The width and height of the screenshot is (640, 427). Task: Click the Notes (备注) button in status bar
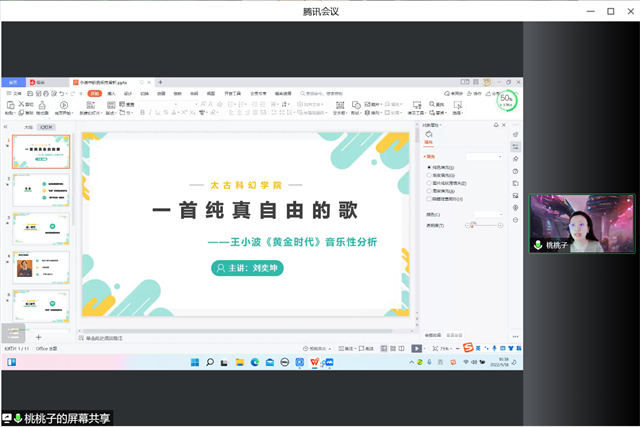coord(347,349)
